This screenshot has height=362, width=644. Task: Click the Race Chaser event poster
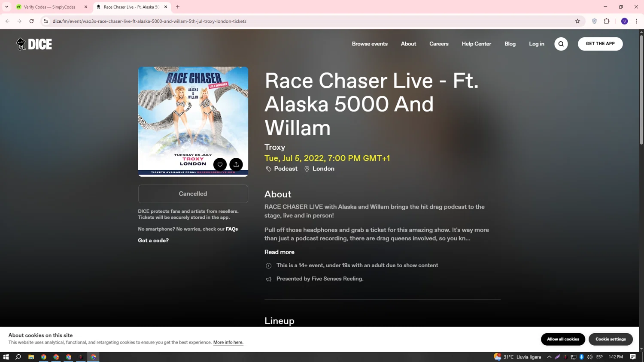click(193, 121)
